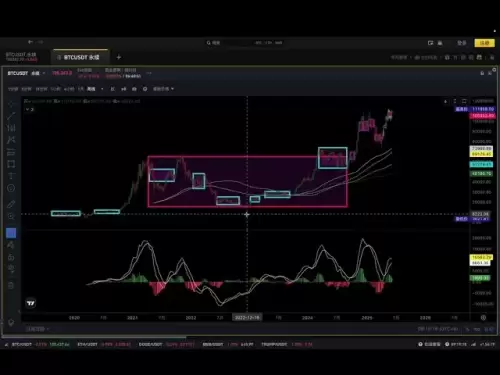Toggle the chart panel lock icon
This screenshot has height=375, width=500.
click(482, 73)
